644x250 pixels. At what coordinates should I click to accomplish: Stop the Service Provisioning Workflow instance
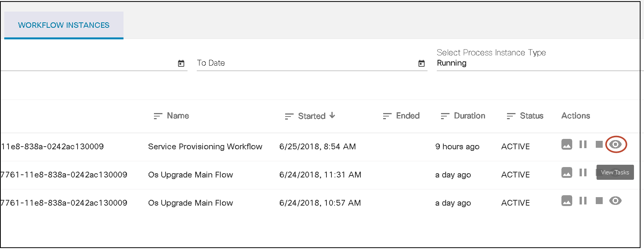click(599, 144)
